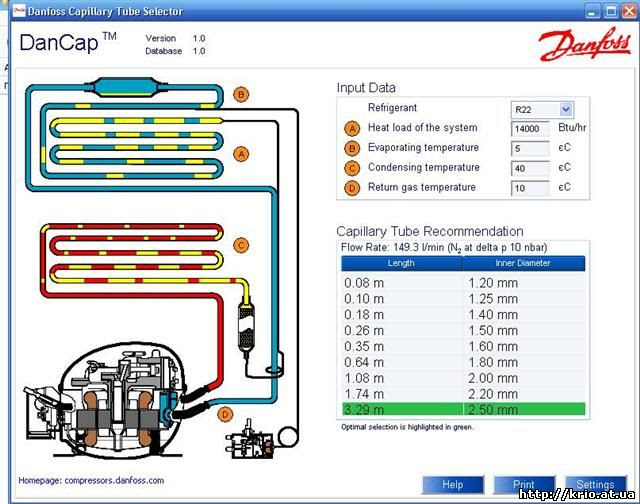
Task: Click the Condensing temperature field showing 40
Action: click(530, 168)
